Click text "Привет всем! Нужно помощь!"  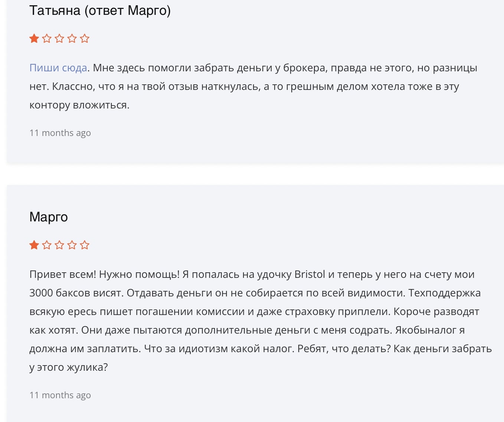(x=104, y=275)
